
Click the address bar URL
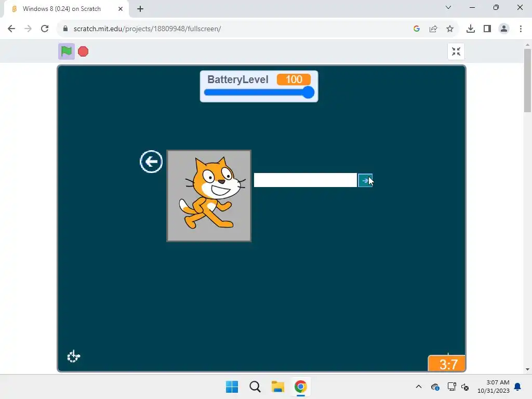pos(147,29)
